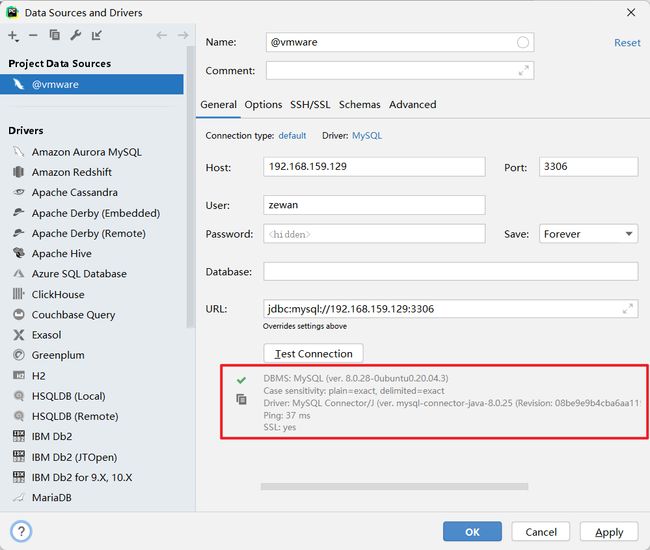Click the horizontal scrollbar under results
Viewport: 650px width, 550px height.
[394, 487]
